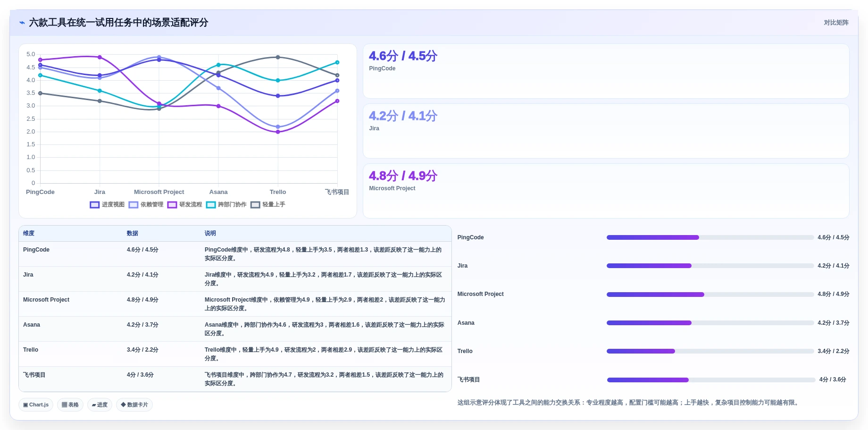
Task: Select the Jira table row name
Action: pos(28,275)
